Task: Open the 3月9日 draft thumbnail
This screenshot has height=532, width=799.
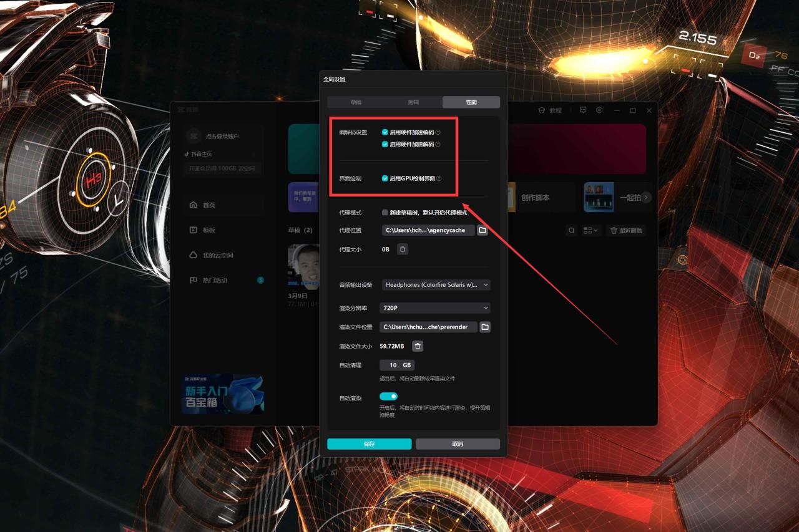Action: (303, 267)
